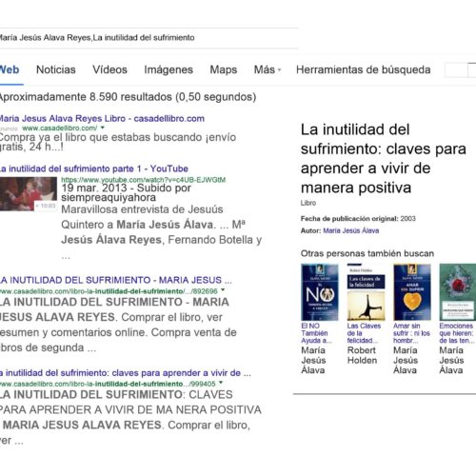Open ad link Maria Jesus Alava Reyes Libro
Screen dimensions: 476x476
click(102, 119)
